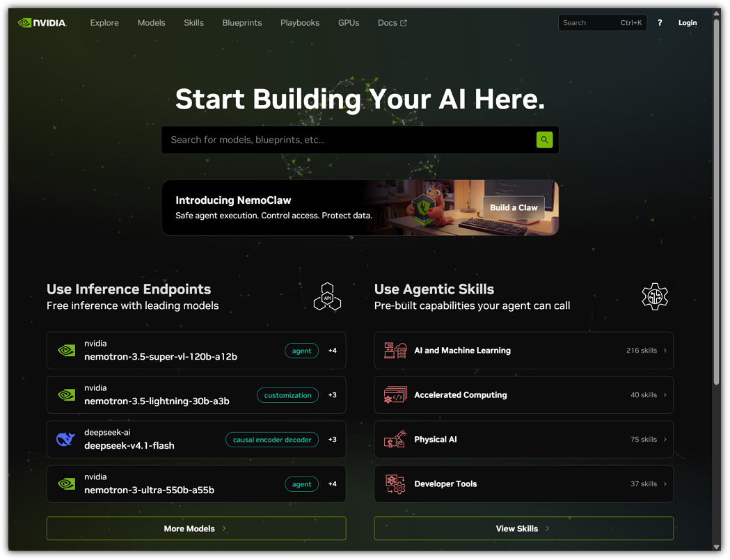Open the deepseek-v4.1-flash model
This screenshot has height=560, width=730.
pyautogui.click(x=196, y=440)
